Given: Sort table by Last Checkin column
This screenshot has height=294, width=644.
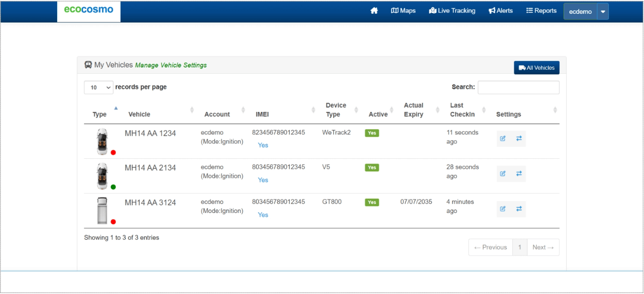Looking at the screenshot, I should [462, 110].
